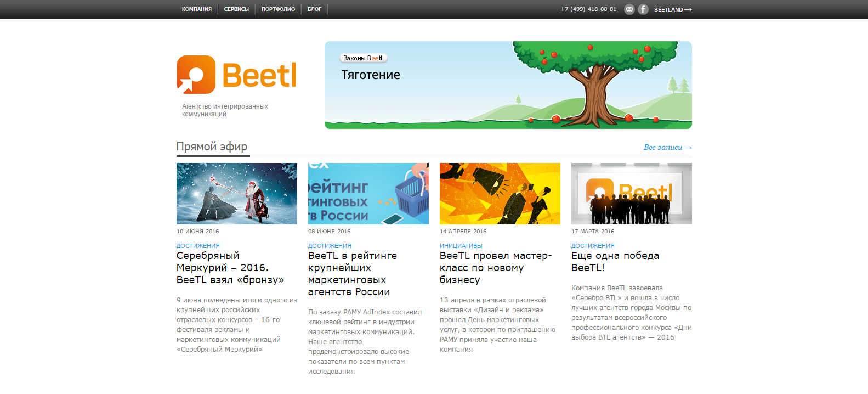
Task: Open article Серебряный Меркурий – 2016
Action: tap(230, 268)
